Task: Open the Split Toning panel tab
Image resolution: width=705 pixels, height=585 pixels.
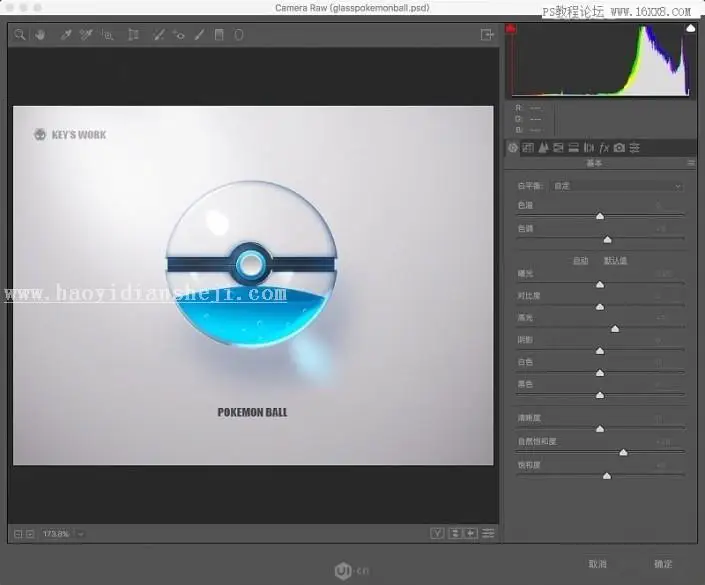Action: pyautogui.click(x=574, y=147)
